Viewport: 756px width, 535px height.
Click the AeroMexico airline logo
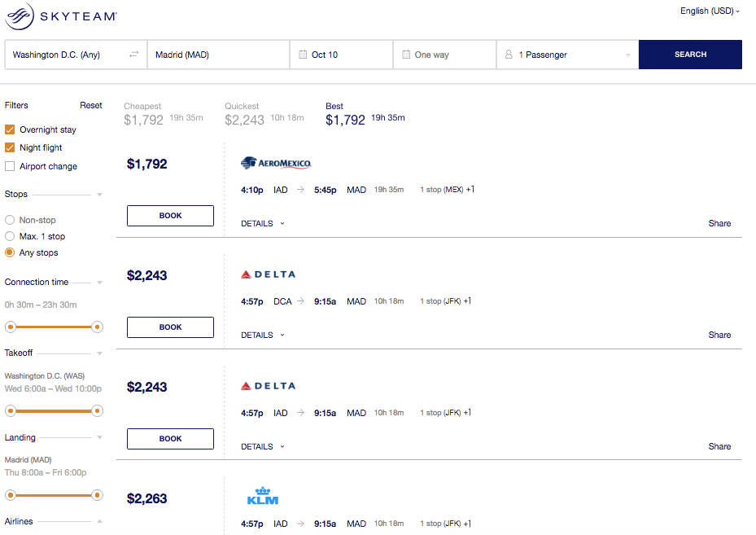click(x=275, y=162)
